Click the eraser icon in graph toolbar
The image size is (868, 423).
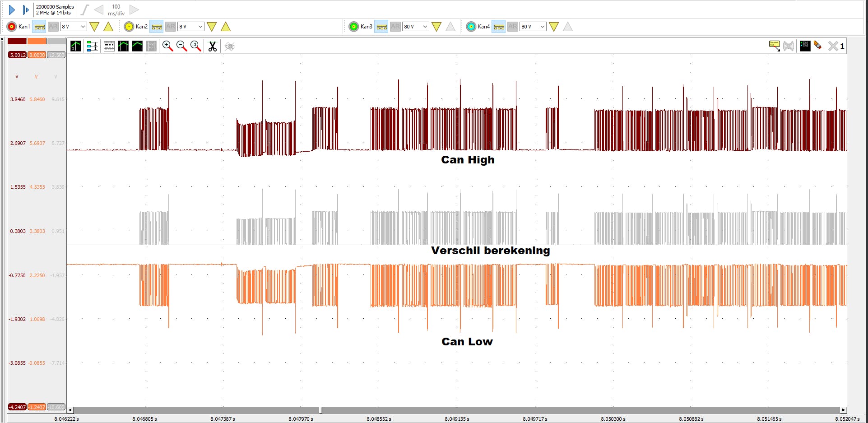click(817, 46)
